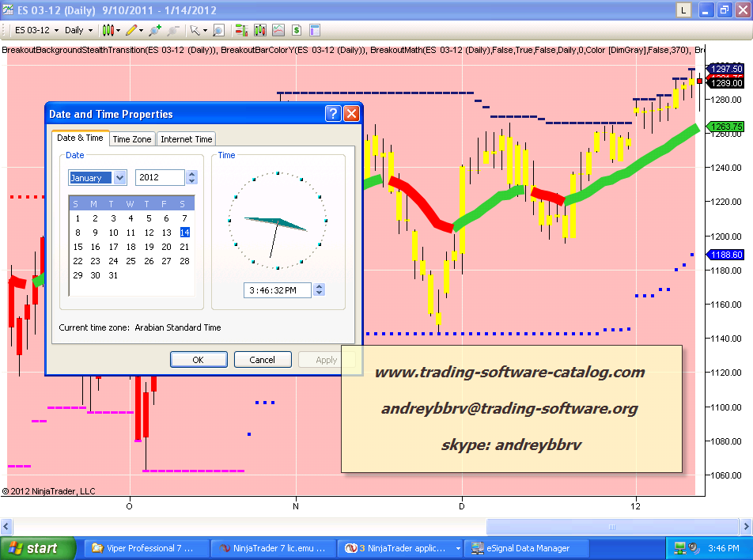Open the chart properties icon
The width and height of the screenshot is (753, 560).
[x=315, y=30]
